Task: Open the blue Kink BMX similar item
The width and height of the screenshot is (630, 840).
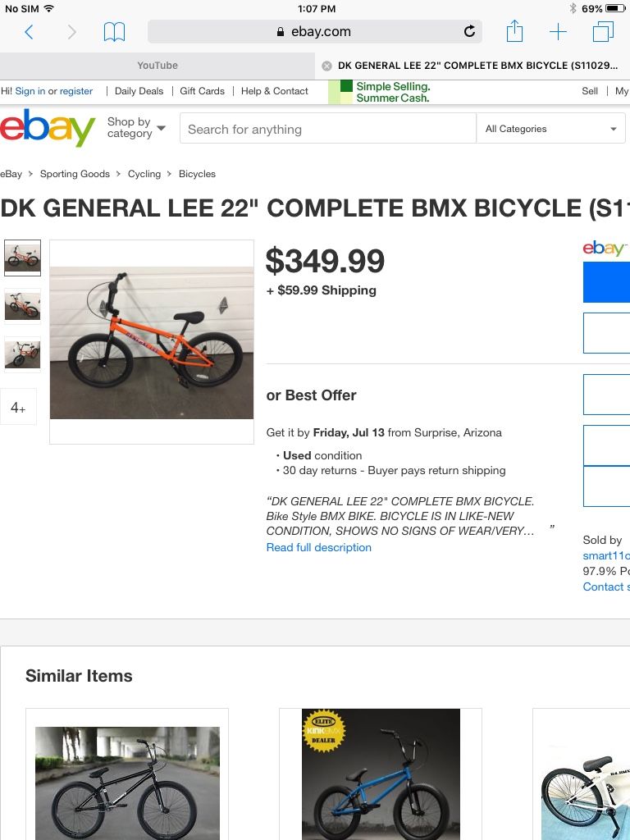Action: tap(381, 774)
